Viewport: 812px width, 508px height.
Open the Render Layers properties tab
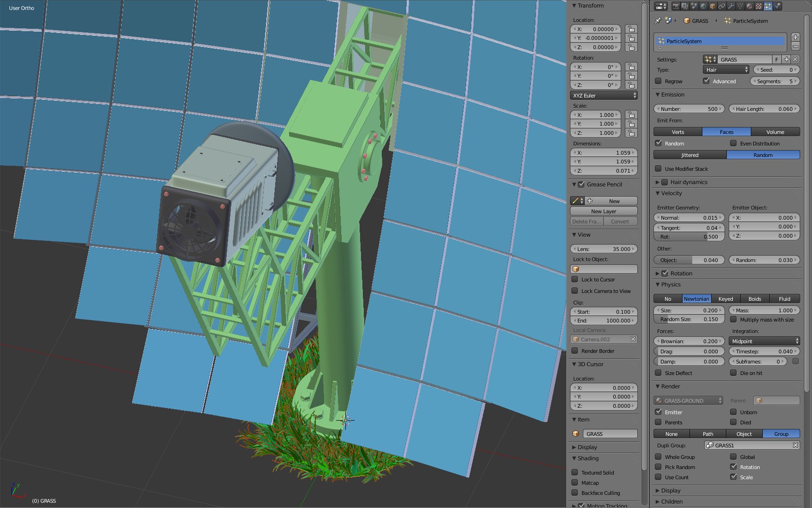pyautogui.click(x=685, y=6)
